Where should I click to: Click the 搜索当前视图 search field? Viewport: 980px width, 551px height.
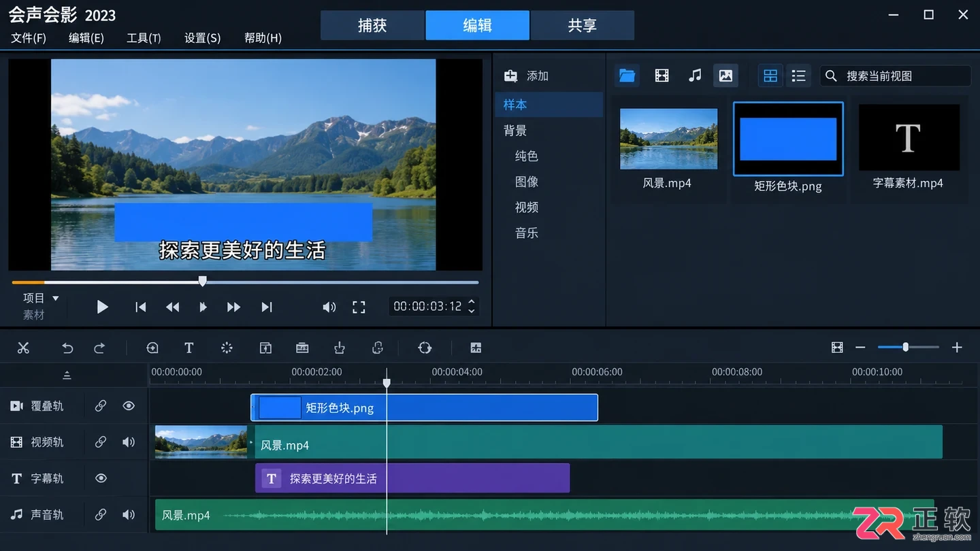click(896, 76)
